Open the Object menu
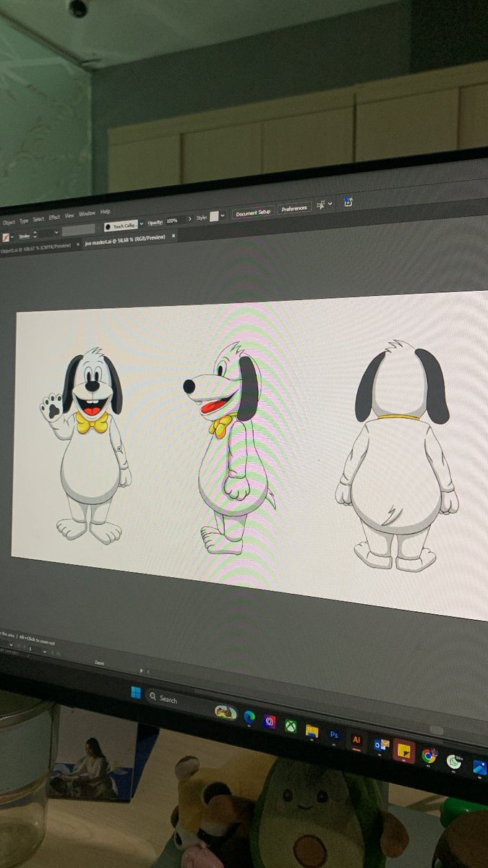 (8, 223)
